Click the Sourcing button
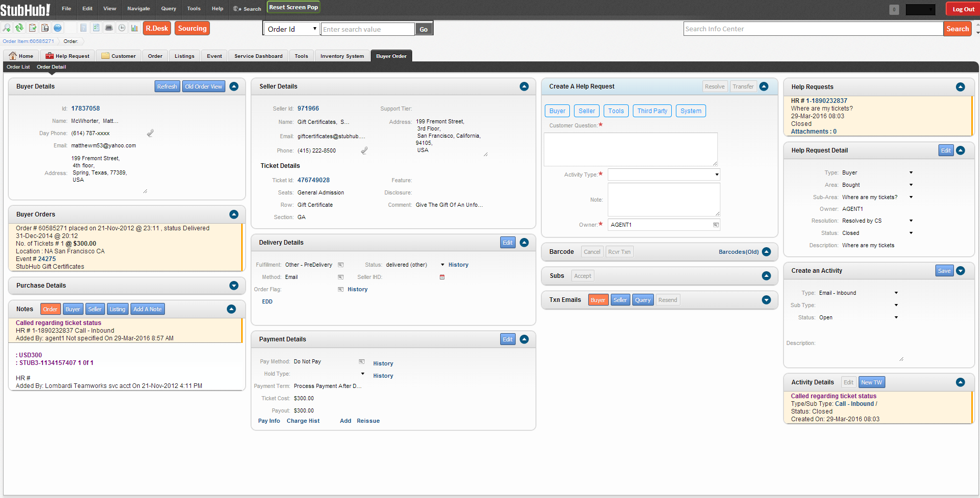 coord(193,28)
